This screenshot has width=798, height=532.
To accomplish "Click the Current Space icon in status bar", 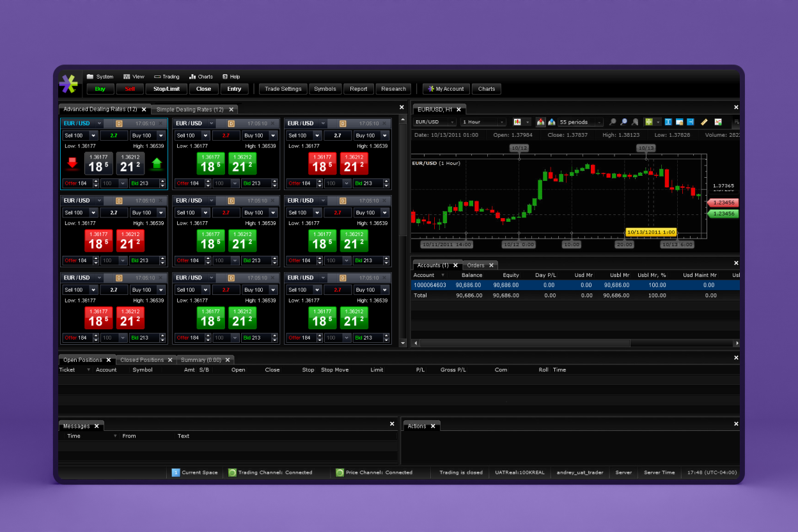I will (176, 473).
